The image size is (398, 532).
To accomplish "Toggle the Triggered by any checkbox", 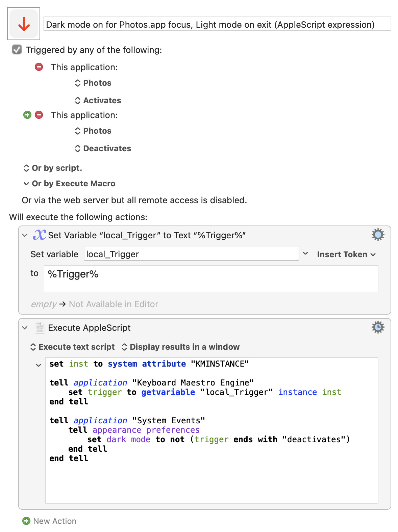I will (x=17, y=50).
